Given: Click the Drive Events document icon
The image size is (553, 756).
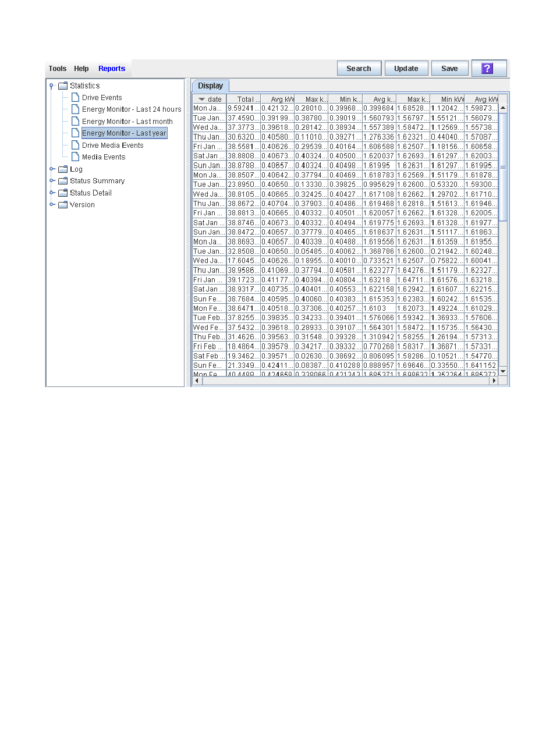Looking at the screenshot, I should (x=75, y=98).
